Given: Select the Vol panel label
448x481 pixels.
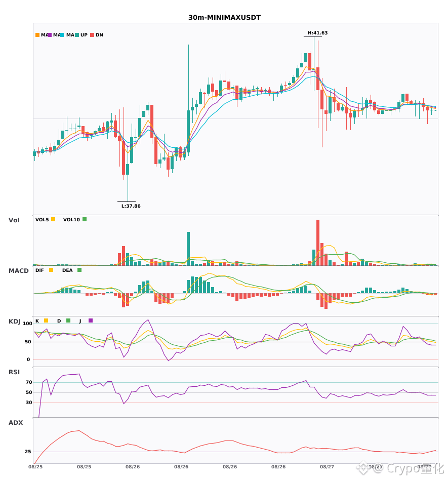Looking at the screenshot, I should pyautogui.click(x=14, y=220).
